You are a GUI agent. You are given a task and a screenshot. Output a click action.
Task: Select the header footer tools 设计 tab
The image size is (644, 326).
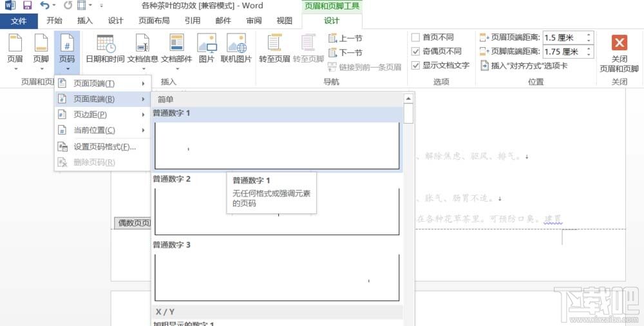click(332, 21)
